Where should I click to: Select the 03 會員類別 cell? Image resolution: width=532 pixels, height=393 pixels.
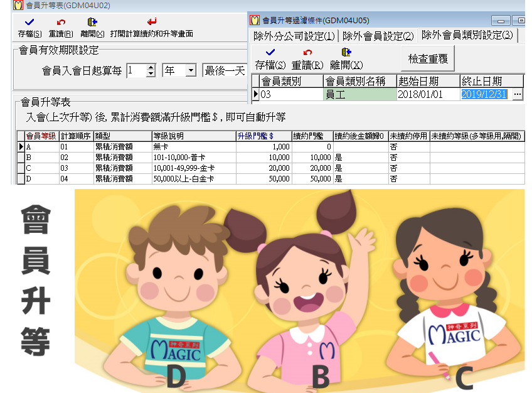tap(291, 94)
